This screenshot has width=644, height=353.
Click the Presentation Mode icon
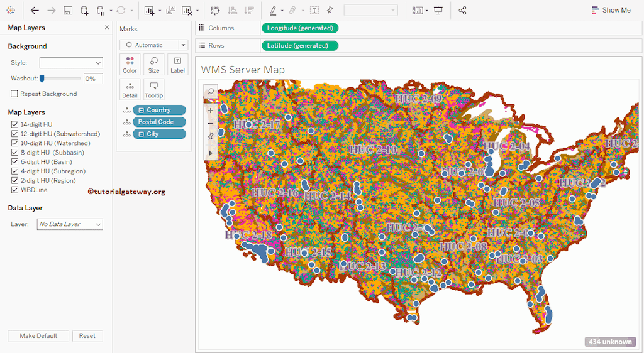[438, 11]
